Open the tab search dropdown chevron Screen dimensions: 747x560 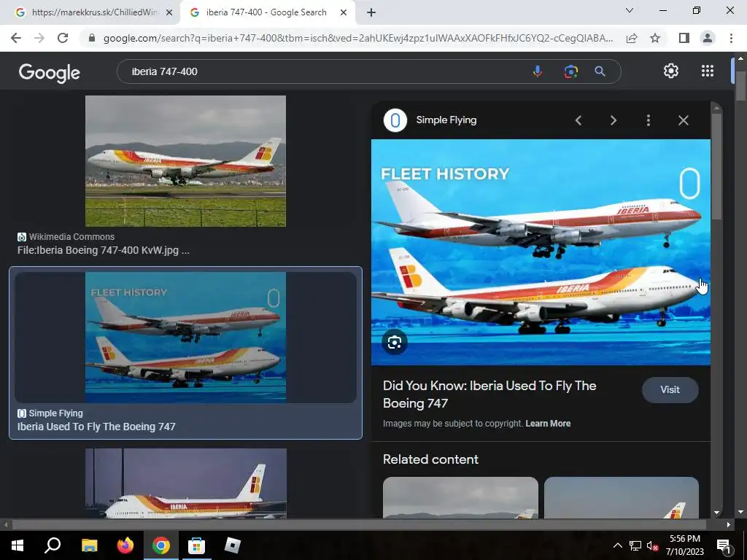pyautogui.click(x=630, y=10)
